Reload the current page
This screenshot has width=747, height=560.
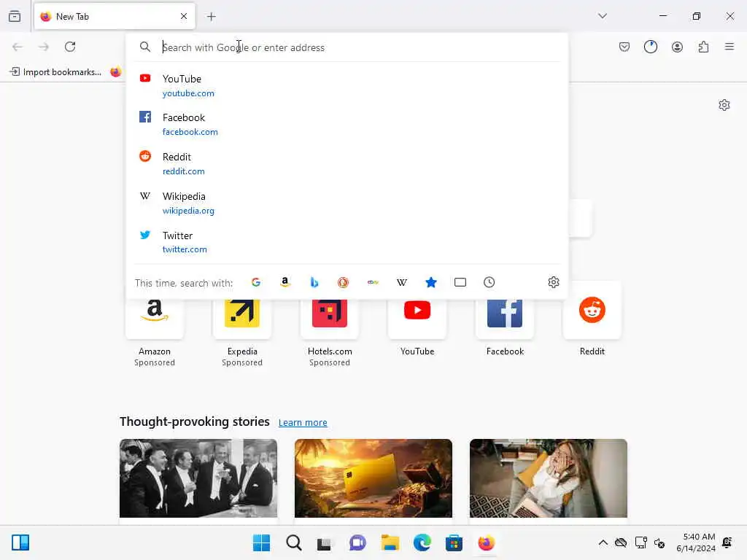pos(70,47)
